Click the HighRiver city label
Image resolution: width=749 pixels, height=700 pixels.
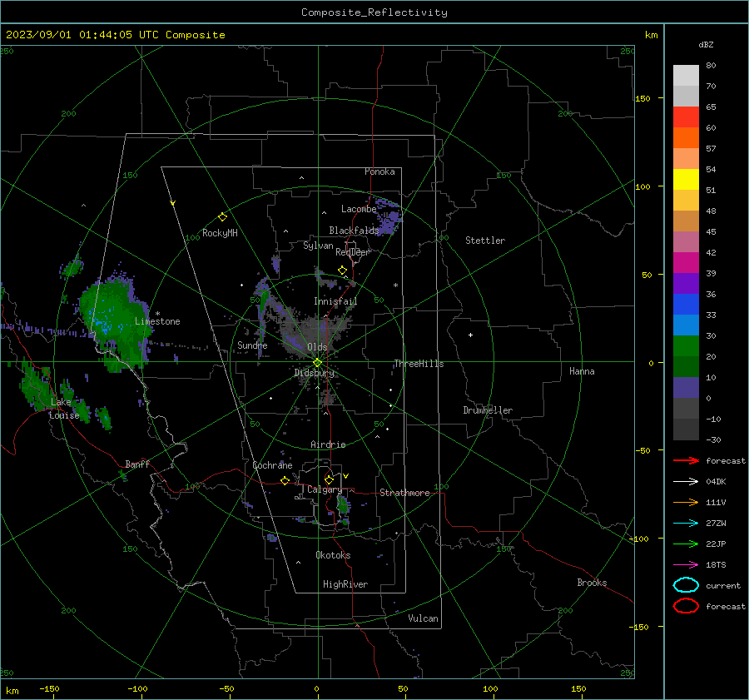click(x=345, y=584)
